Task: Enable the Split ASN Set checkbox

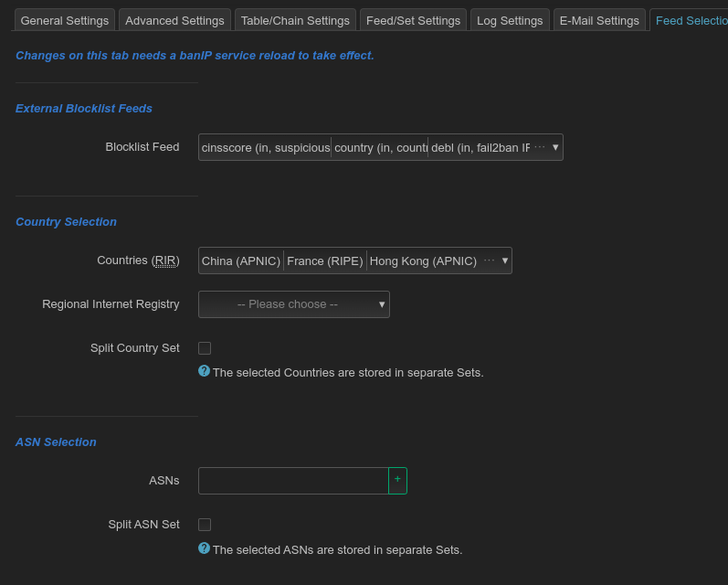Action: [205, 525]
